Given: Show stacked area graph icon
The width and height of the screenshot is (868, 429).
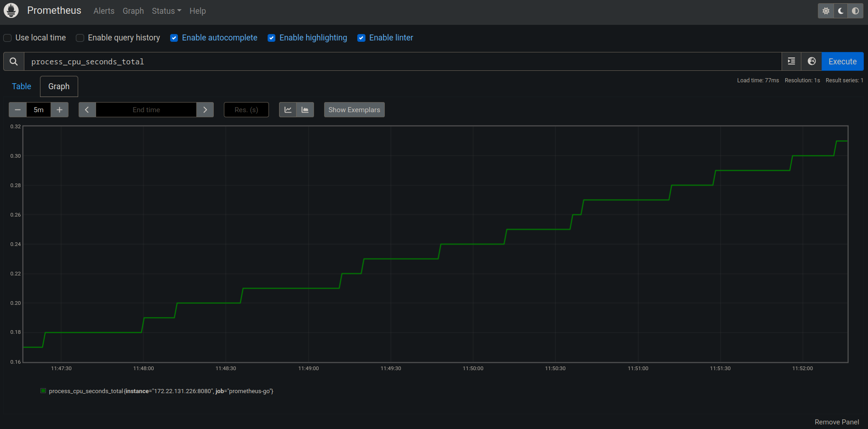Looking at the screenshot, I should click(305, 110).
